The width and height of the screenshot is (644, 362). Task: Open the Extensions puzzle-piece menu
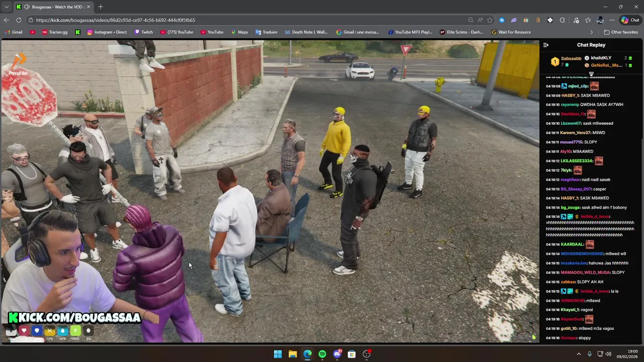[x=562, y=20]
